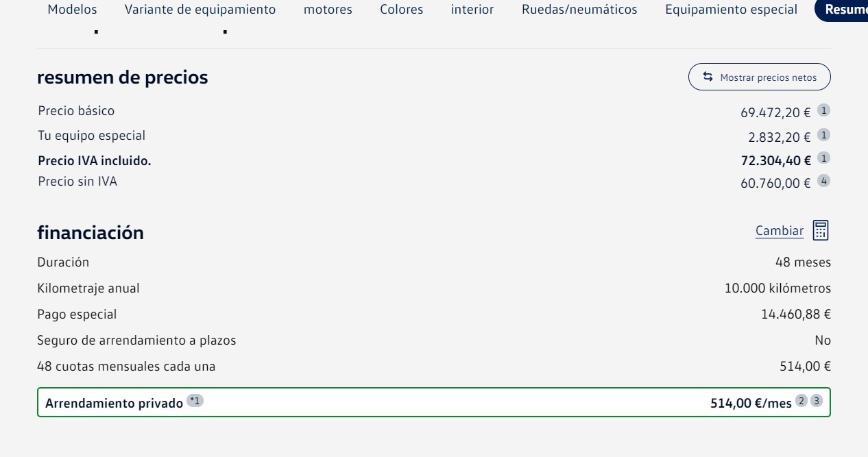Open Equipamiento especial tab
This screenshot has height=457, width=868.
pos(732,10)
